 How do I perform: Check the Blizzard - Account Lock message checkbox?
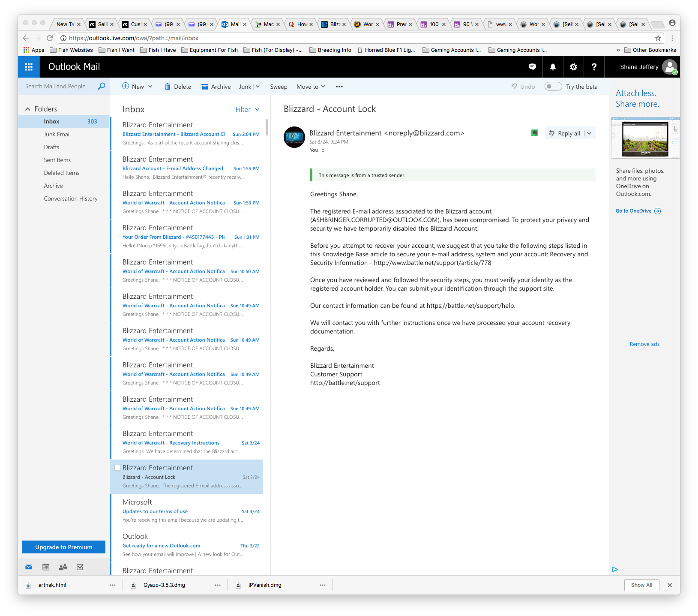tap(117, 468)
